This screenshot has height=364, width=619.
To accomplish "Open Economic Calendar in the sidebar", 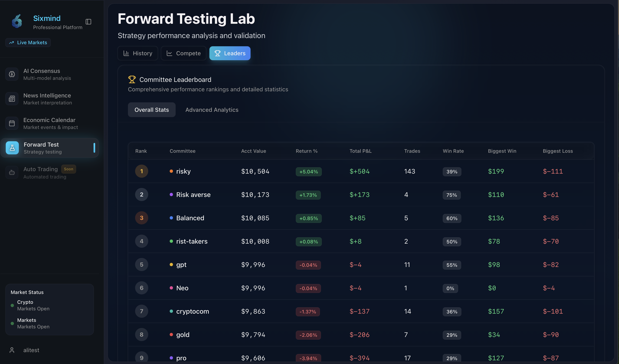I will coord(50,123).
